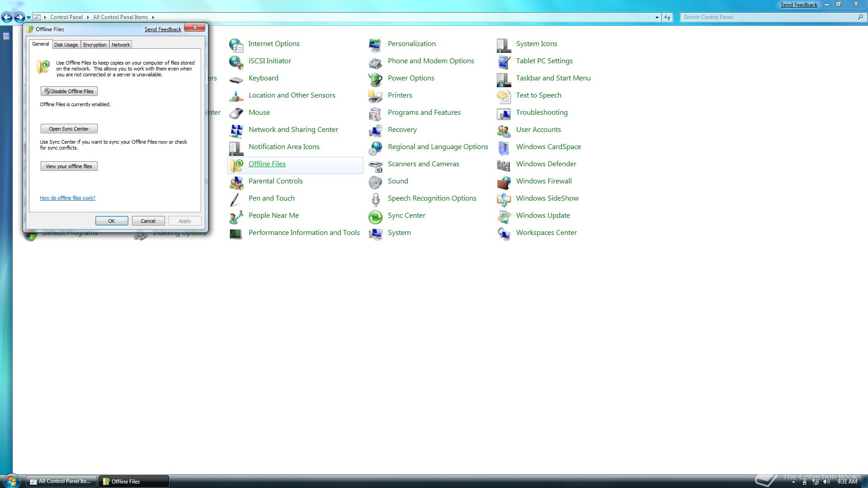Open the Workspaces Center link
Screen dimensions: 868x488
click(547, 233)
